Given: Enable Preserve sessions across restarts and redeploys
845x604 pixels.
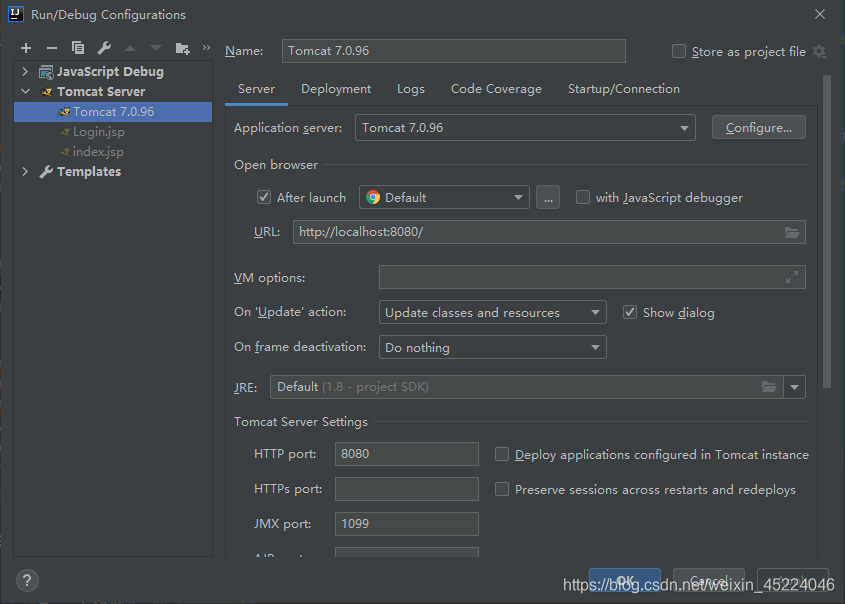Looking at the screenshot, I should click(x=502, y=490).
